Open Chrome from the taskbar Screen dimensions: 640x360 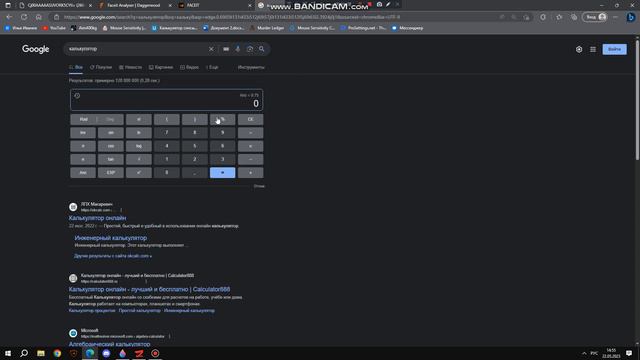point(57,353)
